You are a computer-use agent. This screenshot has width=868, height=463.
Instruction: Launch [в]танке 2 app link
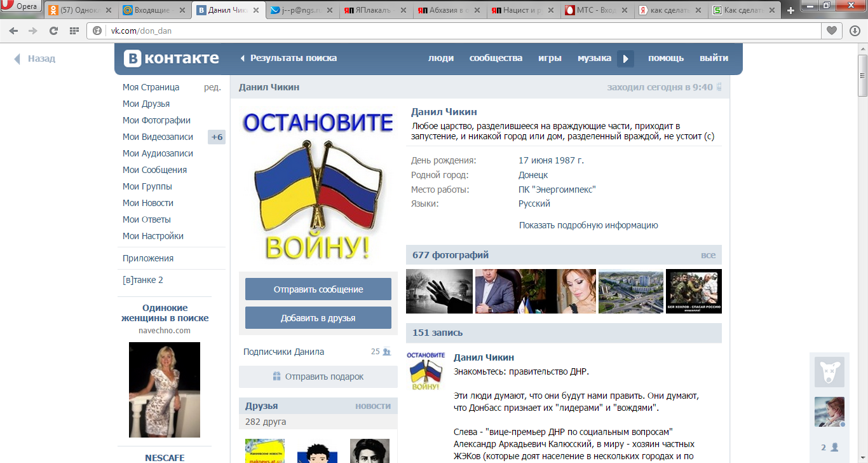click(143, 280)
